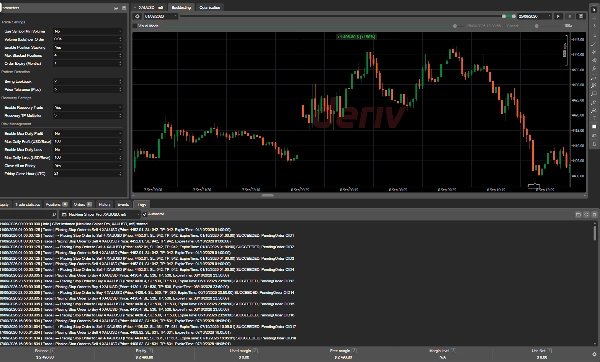This screenshot has height=362, width=600.
Task: Open the settings gear in bottom-right corner
Action: (594, 354)
